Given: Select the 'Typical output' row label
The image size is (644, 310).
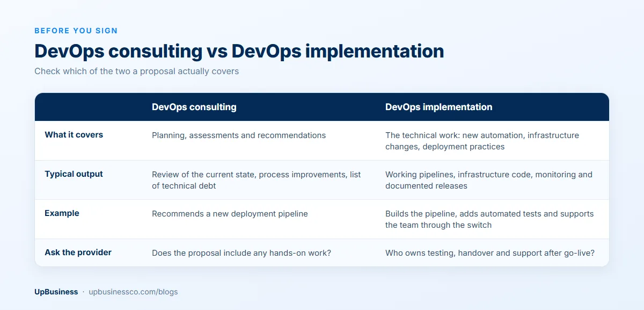Looking at the screenshot, I should [x=74, y=174].
